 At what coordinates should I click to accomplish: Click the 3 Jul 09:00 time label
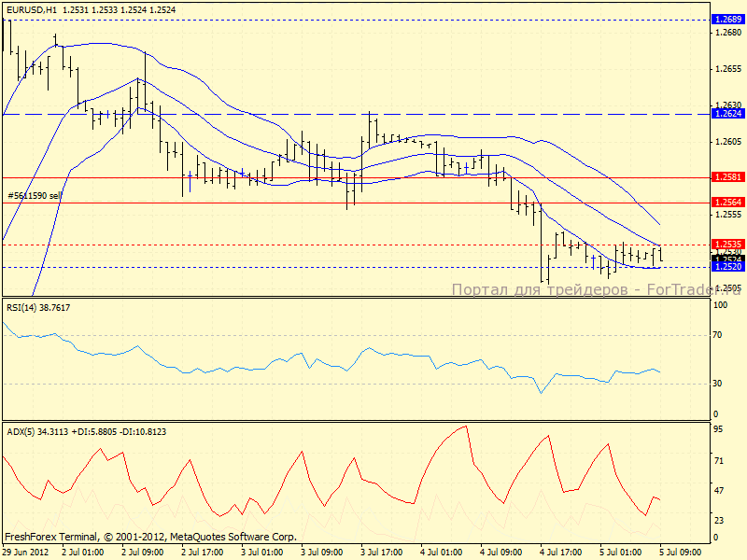point(321,553)
